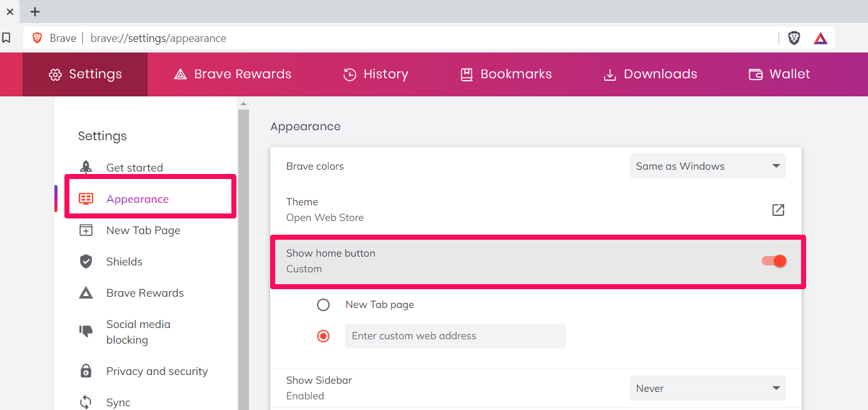The height and width of the screenshot is (410, 868).
Task: Click the padlock Privacy and security icon
Action: pyautogui.click(x=86, y=371)
